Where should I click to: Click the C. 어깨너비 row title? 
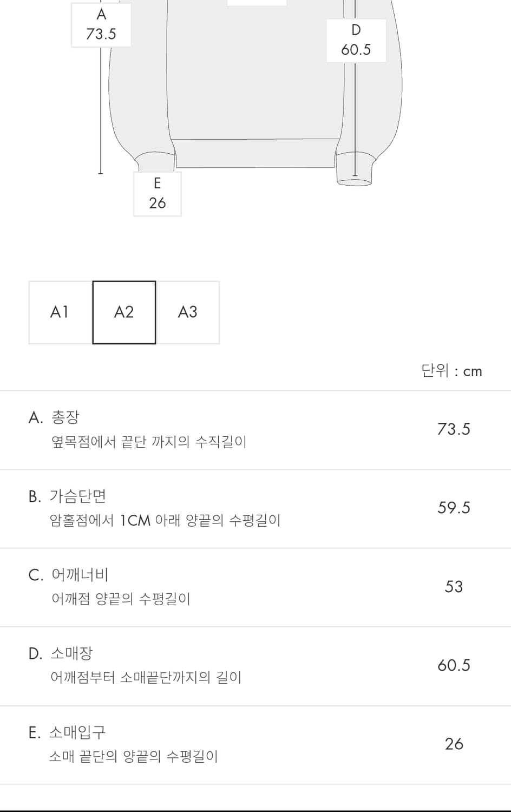click(69, 575)
